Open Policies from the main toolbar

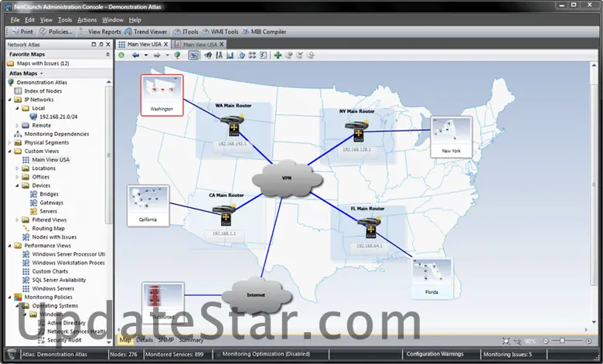(56, 32)
